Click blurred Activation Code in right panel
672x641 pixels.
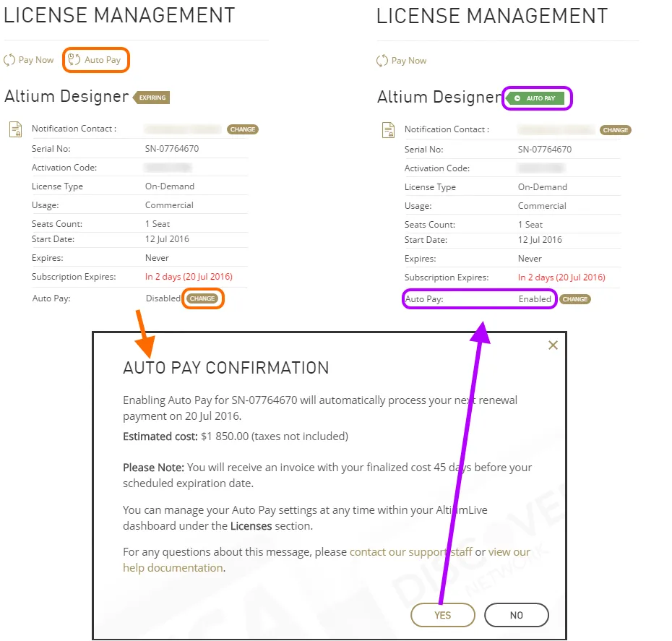[541, 168]
